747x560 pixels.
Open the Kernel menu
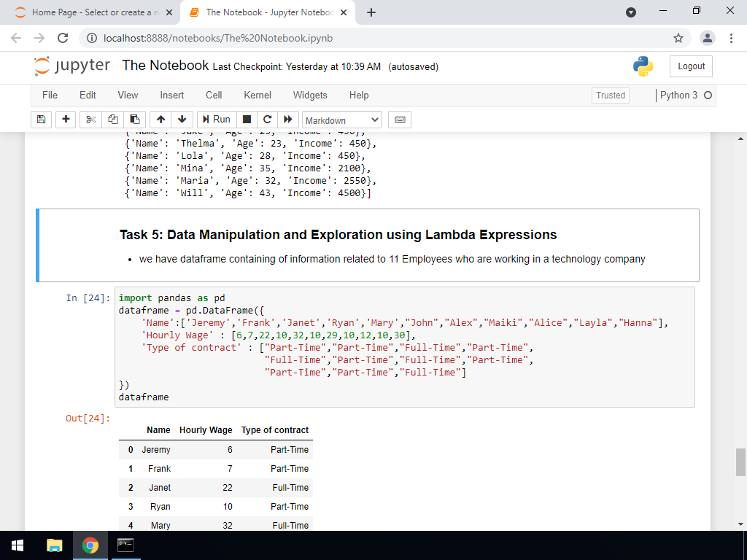pyautogui.click(x=257, y=96)
